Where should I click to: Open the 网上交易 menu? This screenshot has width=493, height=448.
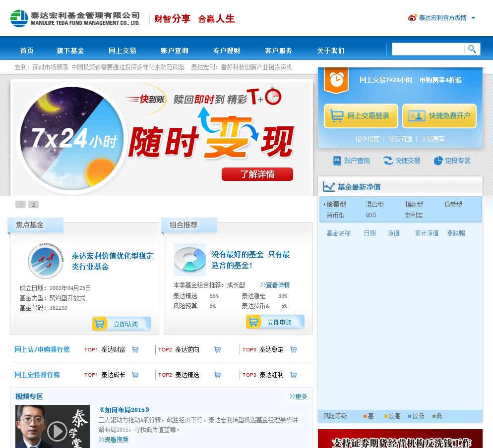tap(123, 51)
